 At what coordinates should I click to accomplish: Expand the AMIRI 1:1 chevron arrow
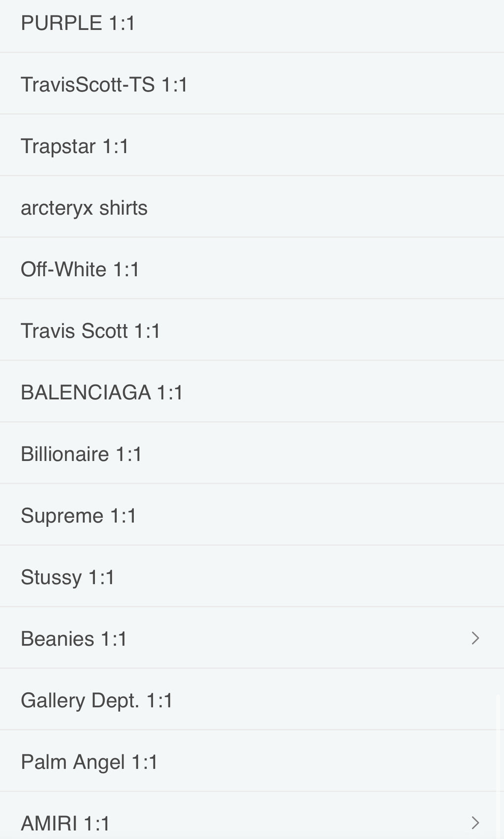[475, 822]
